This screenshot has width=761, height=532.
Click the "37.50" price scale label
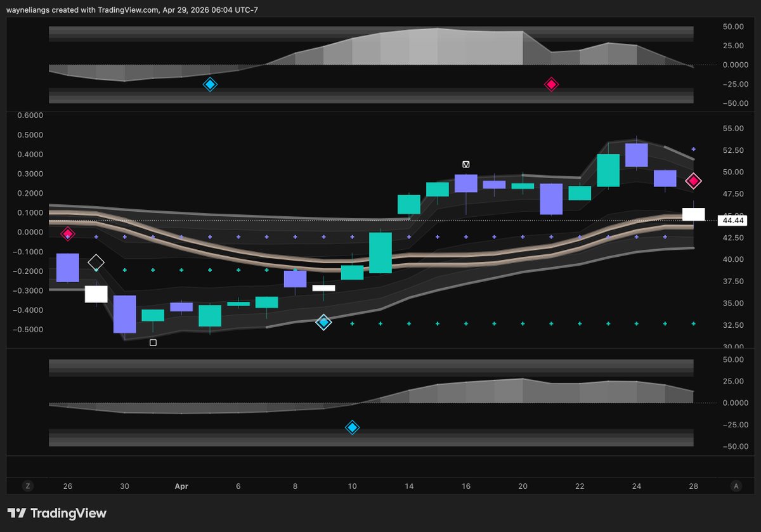pos(732,282)
